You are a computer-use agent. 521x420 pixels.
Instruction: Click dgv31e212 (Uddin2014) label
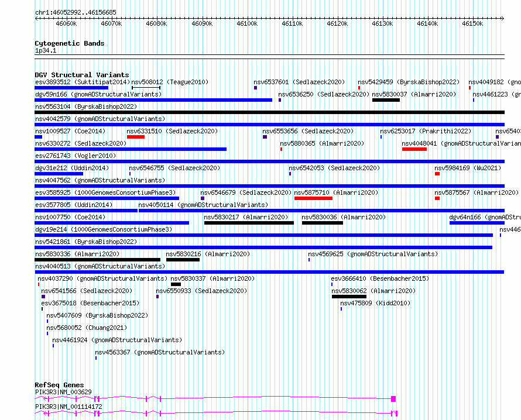(x=72, y=168)
